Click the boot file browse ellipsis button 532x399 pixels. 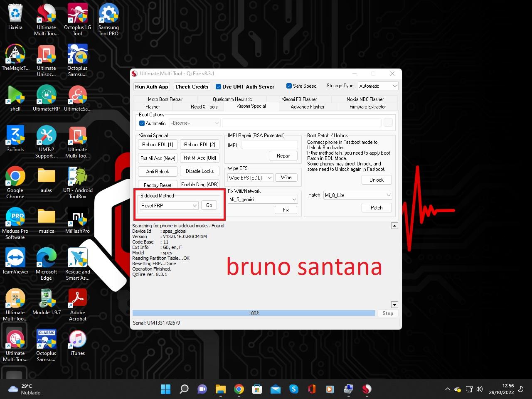388,123
